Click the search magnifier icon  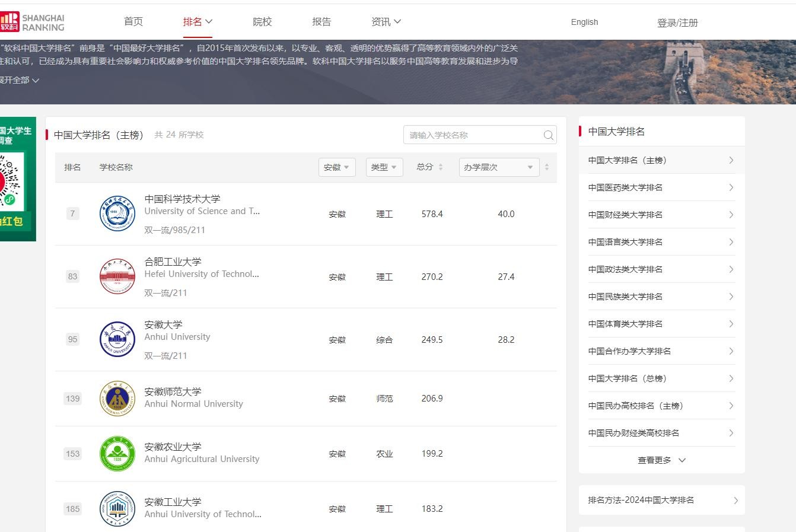pyautogui.click(x=549, y=135)
